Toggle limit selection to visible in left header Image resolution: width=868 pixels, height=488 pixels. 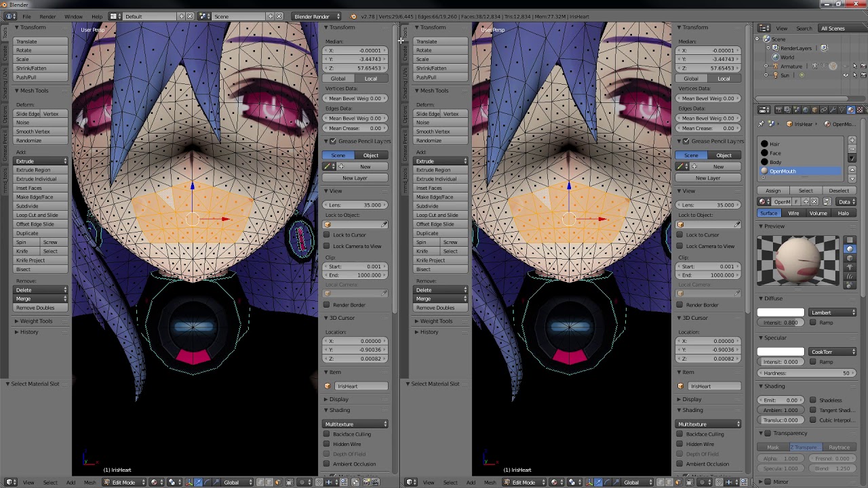(290, 482)
